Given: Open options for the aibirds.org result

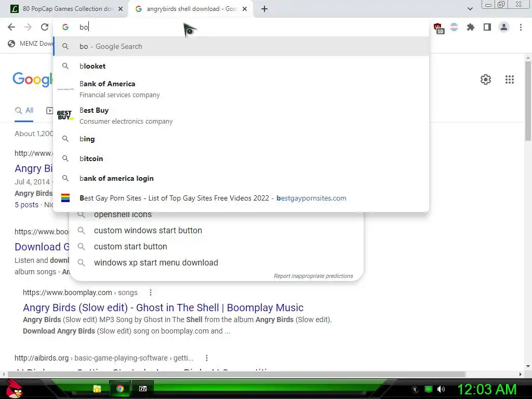Looking at the screenshot, I should tap(207, 358).
